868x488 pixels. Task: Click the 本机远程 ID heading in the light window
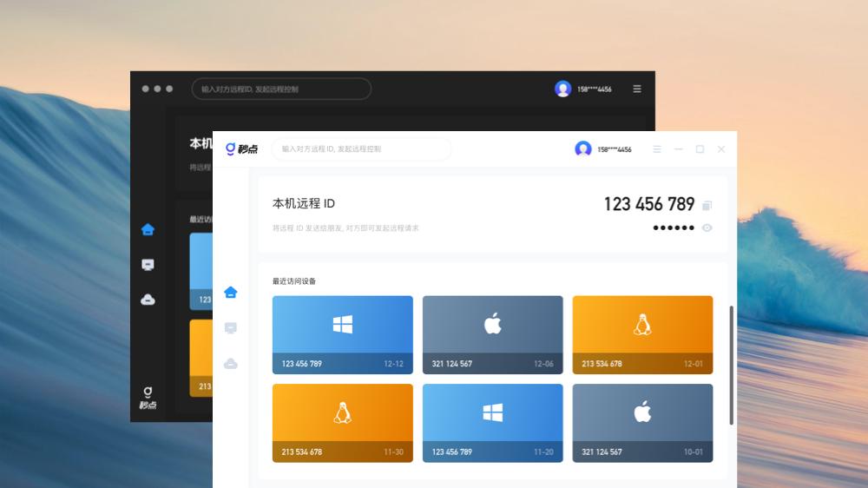303,203
